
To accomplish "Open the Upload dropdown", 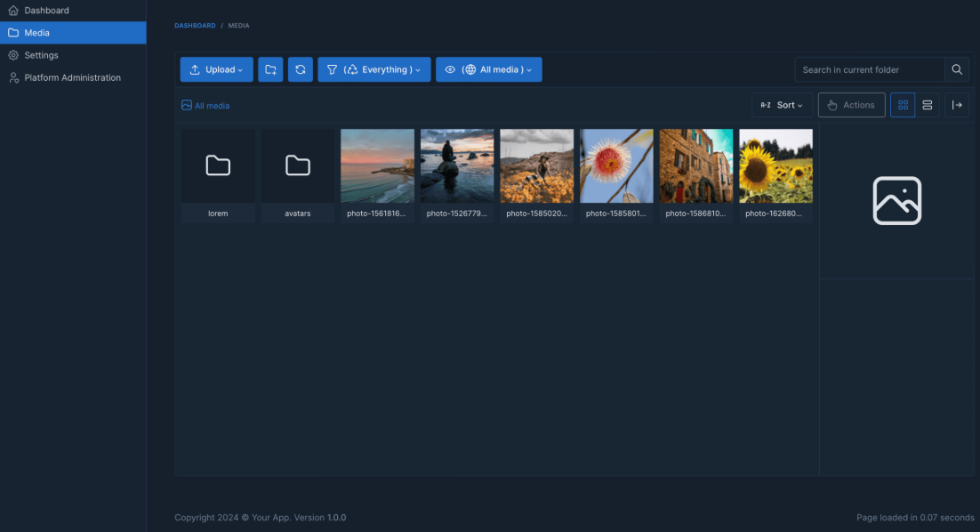I will [x=217, y=69].
